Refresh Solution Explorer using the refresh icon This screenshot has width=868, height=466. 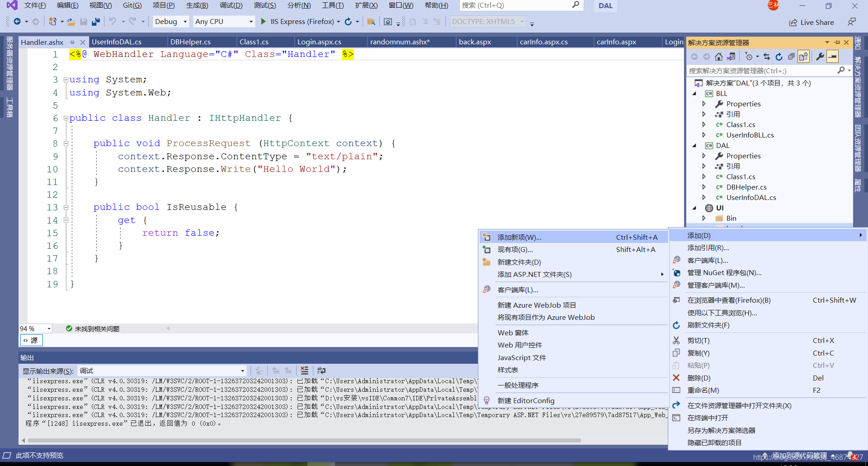tap(779, 57)
